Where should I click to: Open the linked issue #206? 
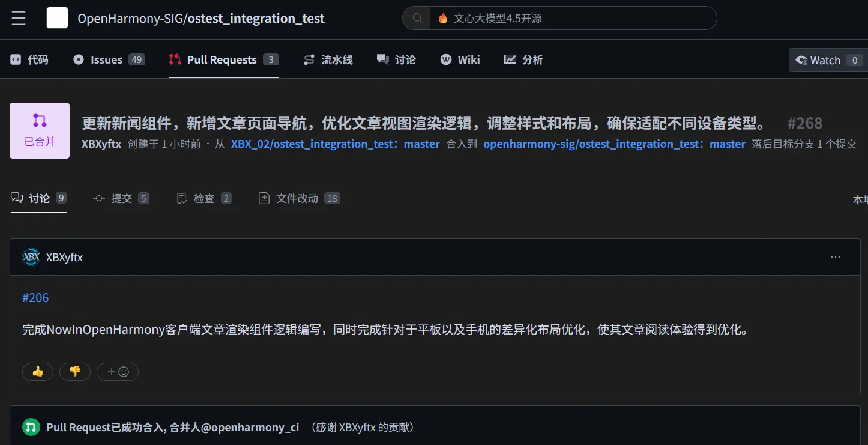click(x=35, y=298)
